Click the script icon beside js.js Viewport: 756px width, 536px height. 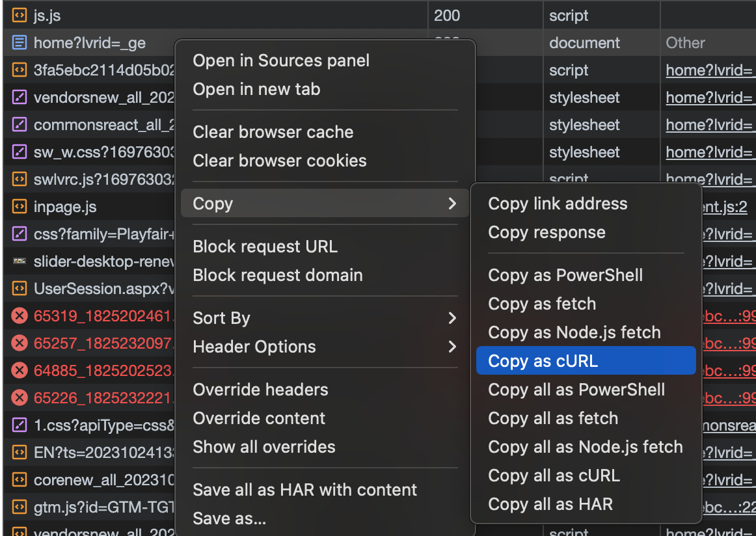point(18,15)
